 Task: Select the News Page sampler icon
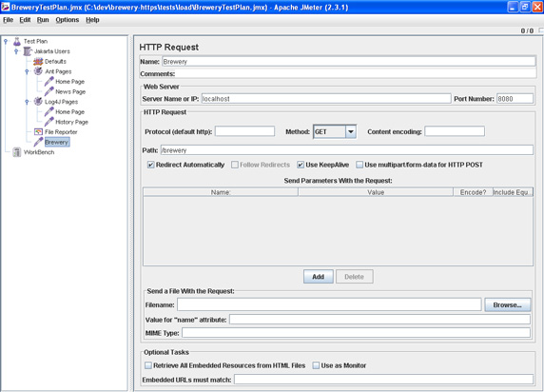tap(49, 91)
